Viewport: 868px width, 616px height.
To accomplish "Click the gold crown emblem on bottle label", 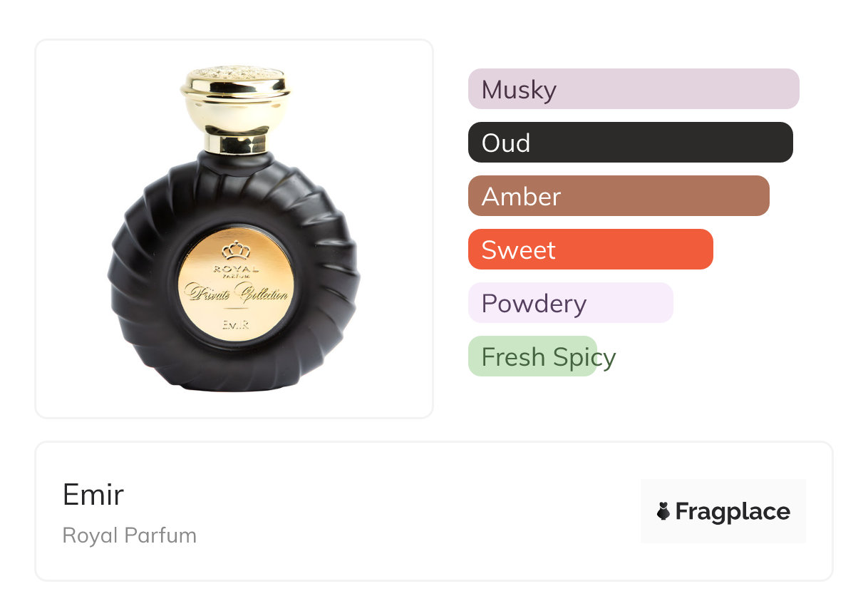I will pos(234,250).
